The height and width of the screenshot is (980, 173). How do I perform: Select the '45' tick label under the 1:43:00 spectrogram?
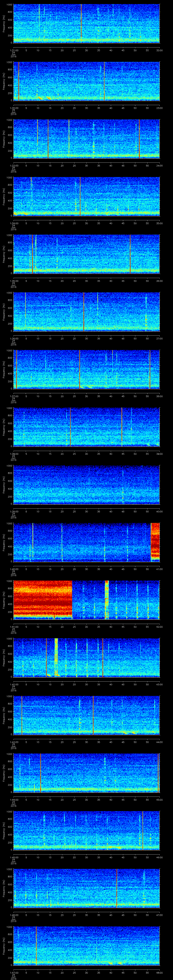(x=123, y=742)
